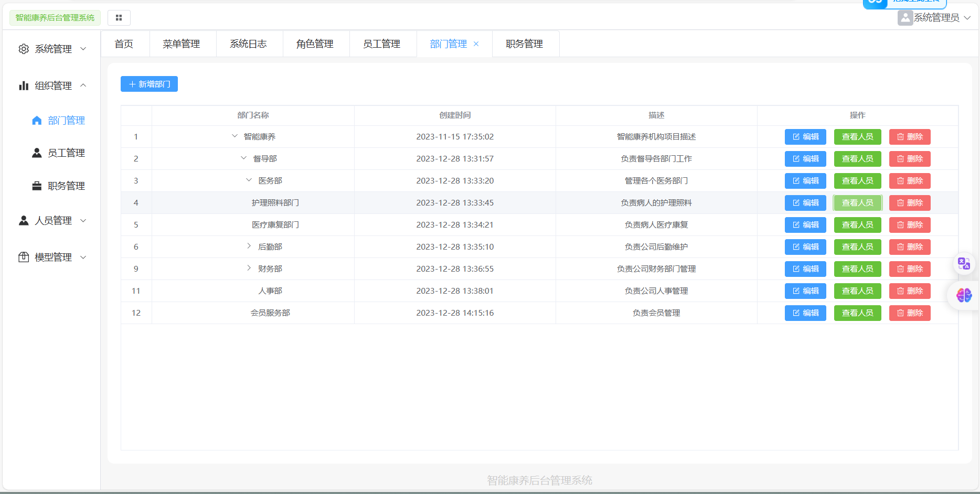Switch to the 职务管理 tab
The image size is (980, 494).
[x=525, y=44]
